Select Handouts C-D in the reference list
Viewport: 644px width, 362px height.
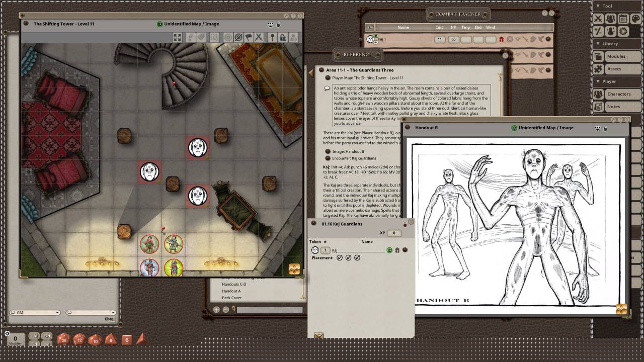point(234,284)
